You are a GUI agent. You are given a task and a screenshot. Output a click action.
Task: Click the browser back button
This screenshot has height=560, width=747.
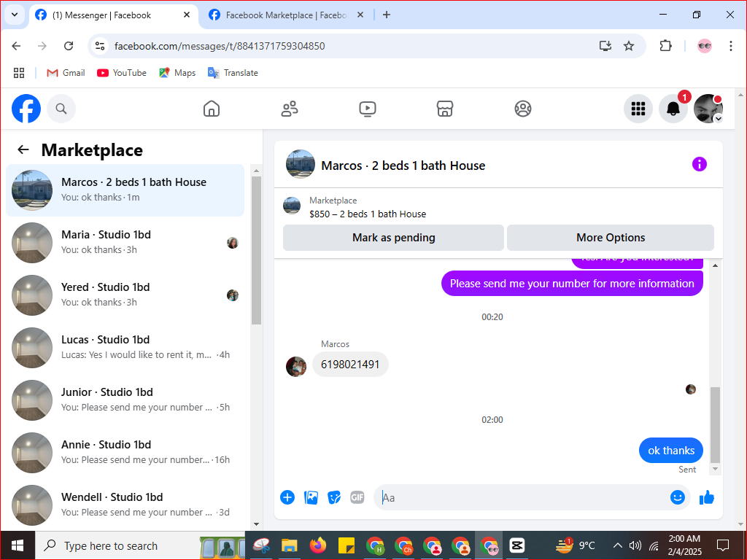point(16,46)
